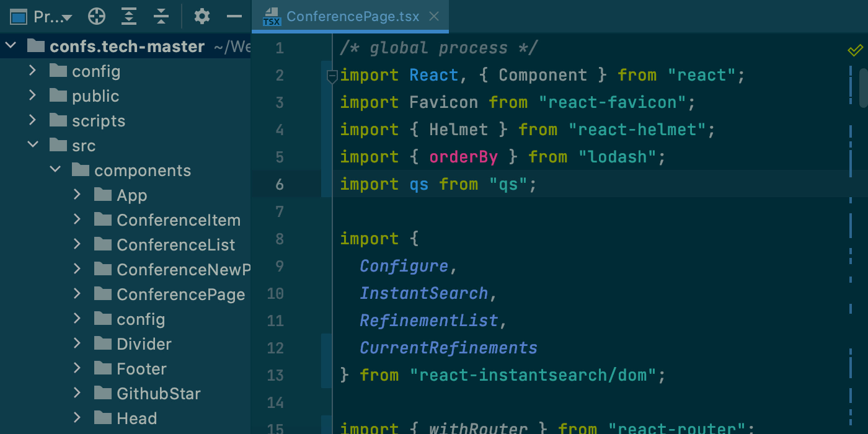868x434 pixels.
Task: Expand the ConferenceList folder
Action: (77, 244)
